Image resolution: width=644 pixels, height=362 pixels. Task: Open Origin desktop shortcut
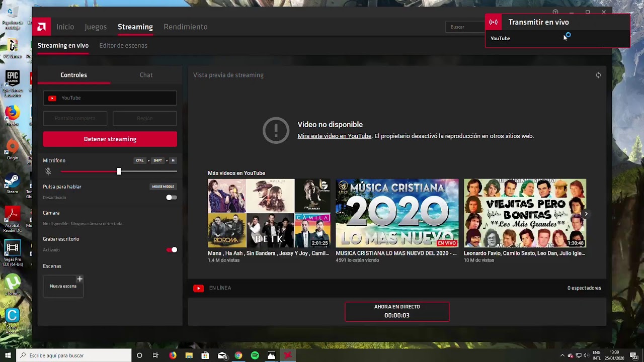point(12,150)
